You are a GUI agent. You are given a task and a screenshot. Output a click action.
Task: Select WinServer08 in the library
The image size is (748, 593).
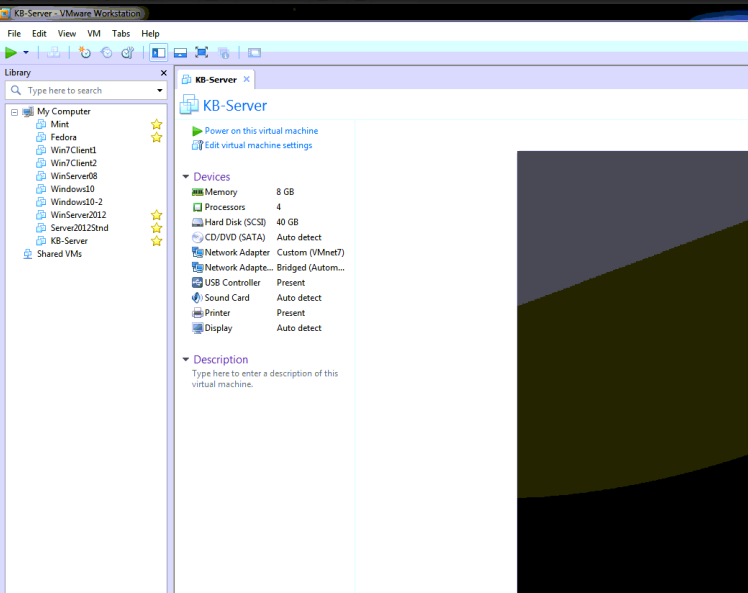73,176
